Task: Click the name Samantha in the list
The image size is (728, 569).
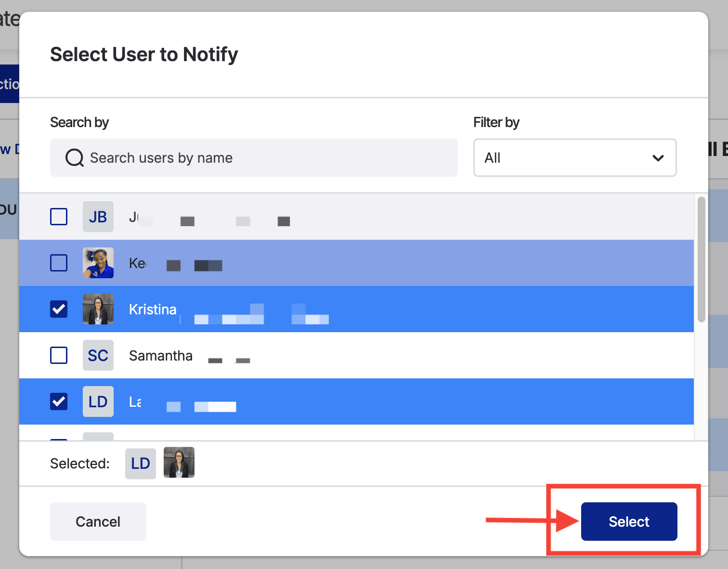Action: click(161, 355)
